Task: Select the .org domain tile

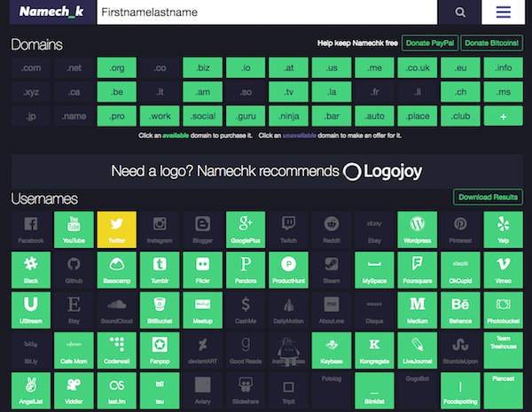Action: (117, 68)
